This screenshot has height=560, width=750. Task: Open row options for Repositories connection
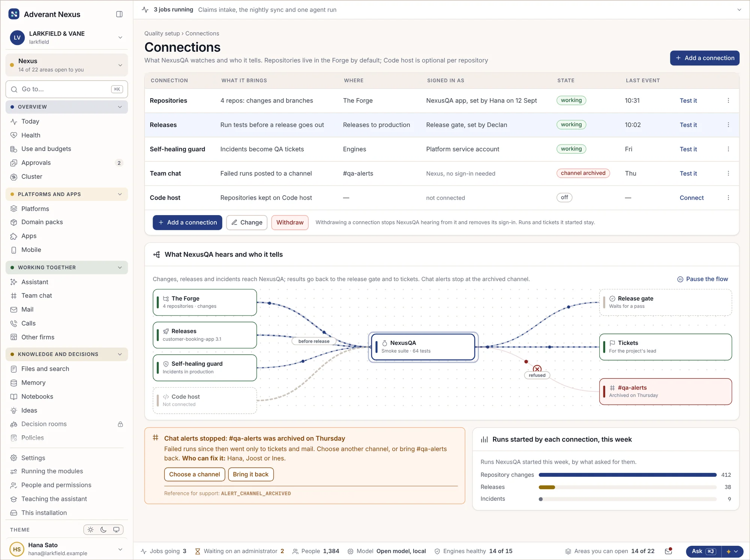(728, 100)
